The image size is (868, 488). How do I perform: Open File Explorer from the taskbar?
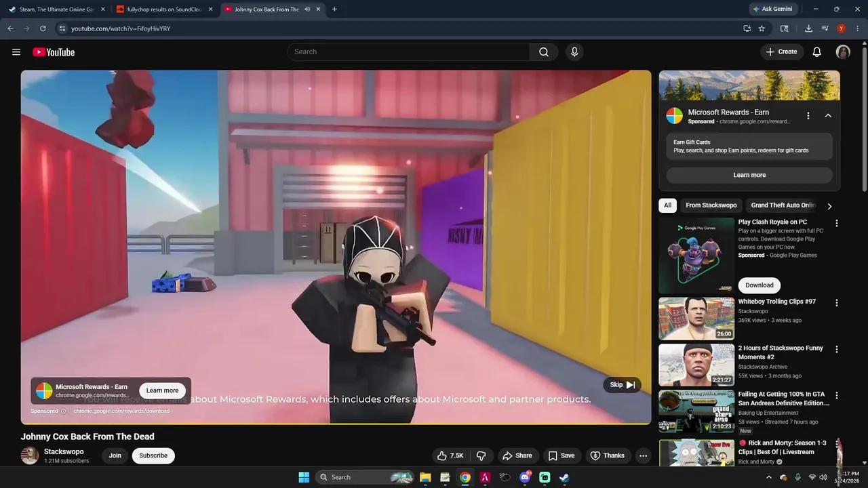tap(425, 477)
